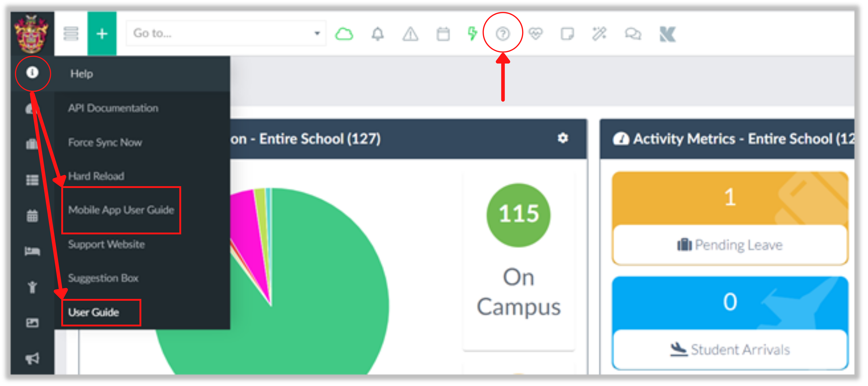Viewport: 868px width, 386px height.
Task: Click the warning triangle alerts icon
Action: point(410,34)
